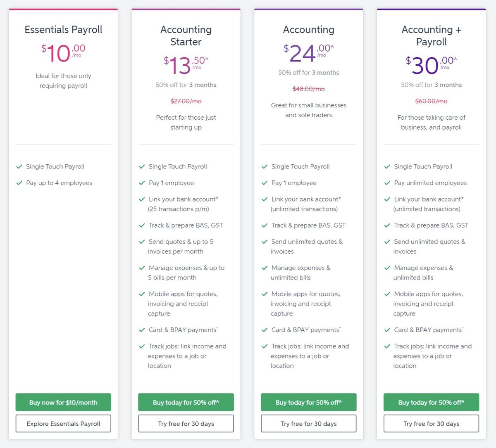The width and height of the screenshot is (496, 448).
Task: Click the strikethrough $48.00/mo price in Accounting
Action: 308,89
